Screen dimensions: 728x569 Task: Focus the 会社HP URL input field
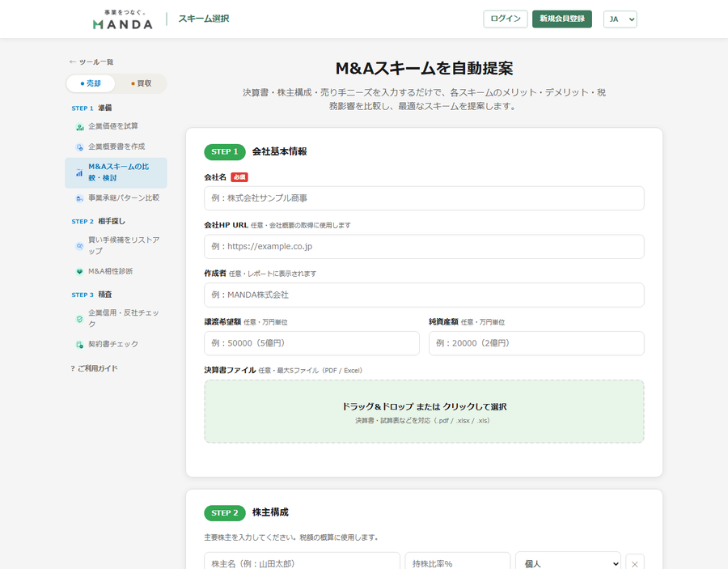(424, 247)
